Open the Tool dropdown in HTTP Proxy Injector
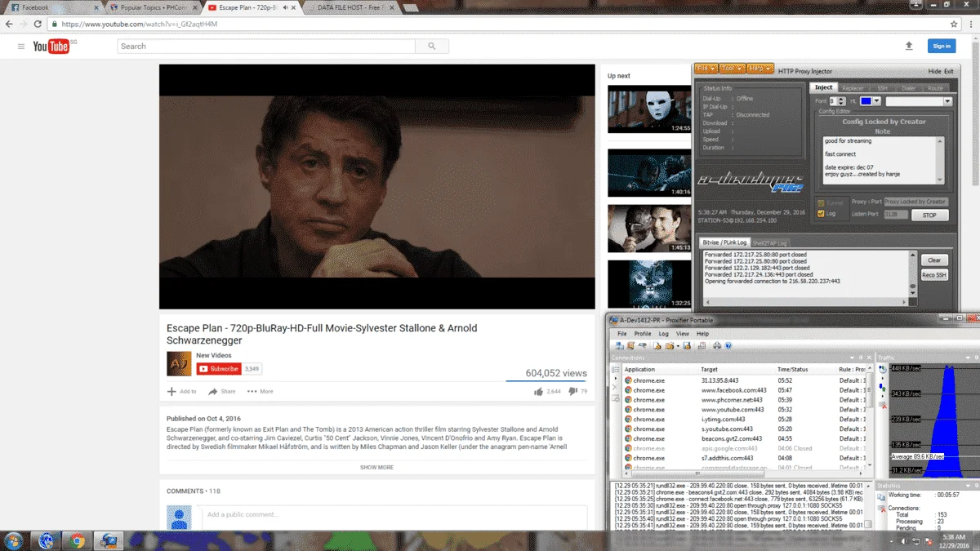This screenshot has width=980, height=551. pyautogui.click(x=733, y=69)
